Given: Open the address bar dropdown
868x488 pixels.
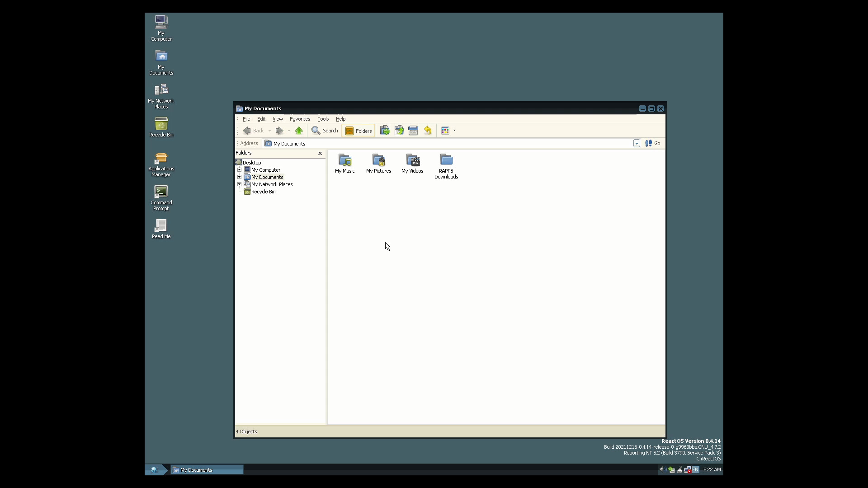Looking at the screenshot, I should [x=637, y=143].
